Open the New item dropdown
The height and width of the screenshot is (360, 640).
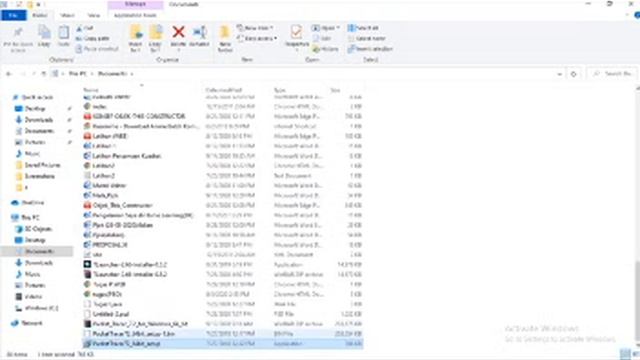(255, 28)
